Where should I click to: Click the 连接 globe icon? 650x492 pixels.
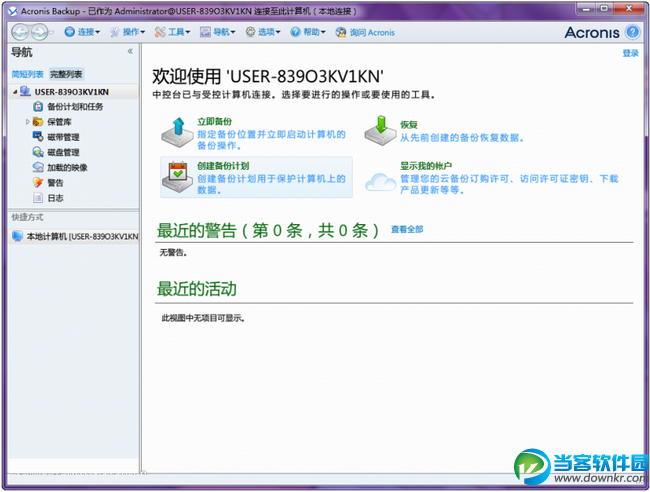pos(70,32)
